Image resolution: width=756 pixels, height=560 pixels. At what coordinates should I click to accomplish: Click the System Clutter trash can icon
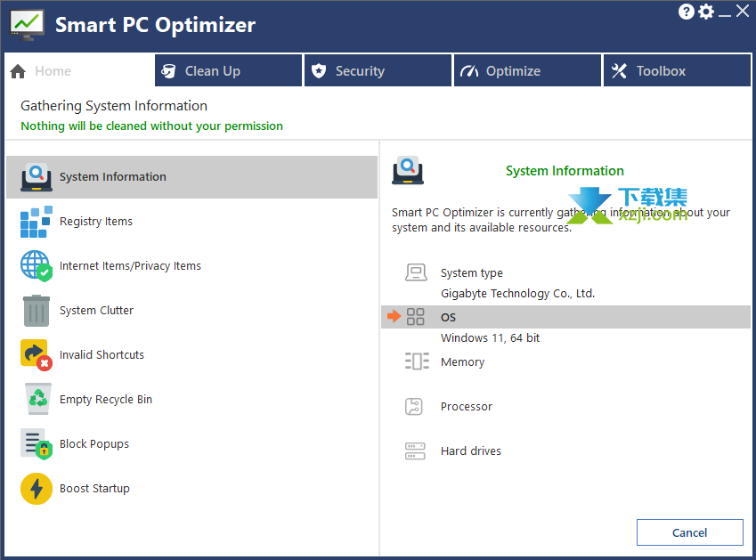click(x=37, y=311)
